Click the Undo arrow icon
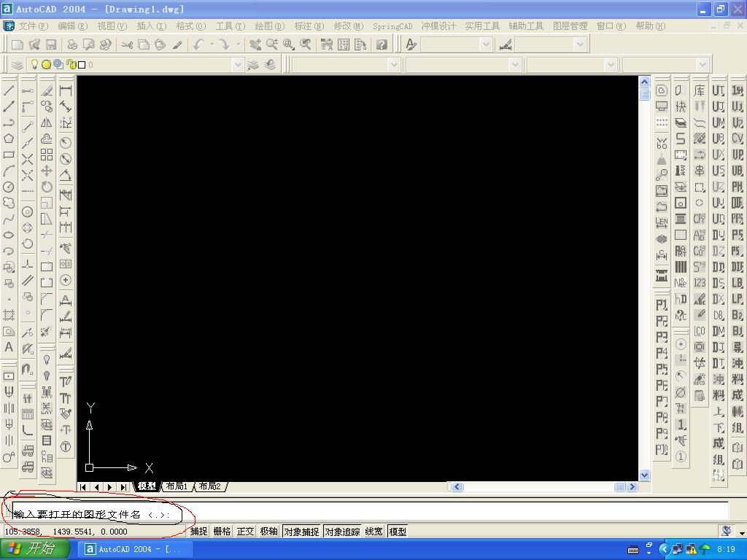Viewport: 747px width, 560px height. [198, 44]
